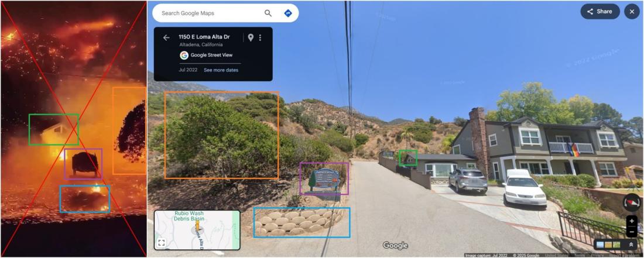
Task: Open the Privacy link in footer
Action: (598, 256)
